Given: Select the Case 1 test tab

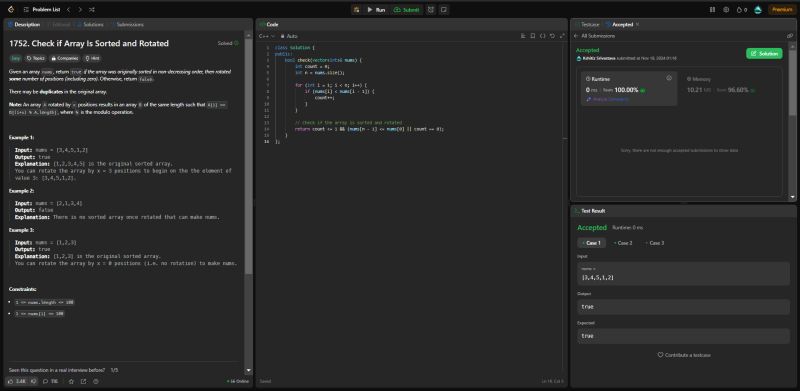Looking at the screenshot, I should click(592, 243).
